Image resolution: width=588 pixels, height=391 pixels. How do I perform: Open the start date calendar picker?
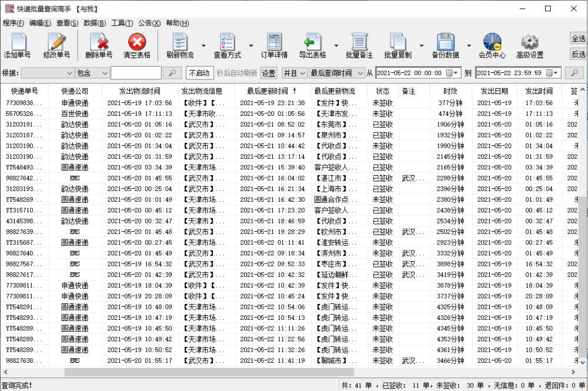click(452, 73)
